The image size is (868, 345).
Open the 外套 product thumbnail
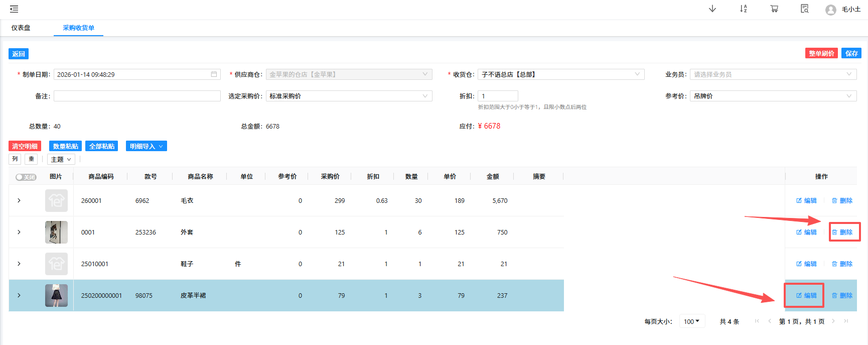[x=56, y=232]
